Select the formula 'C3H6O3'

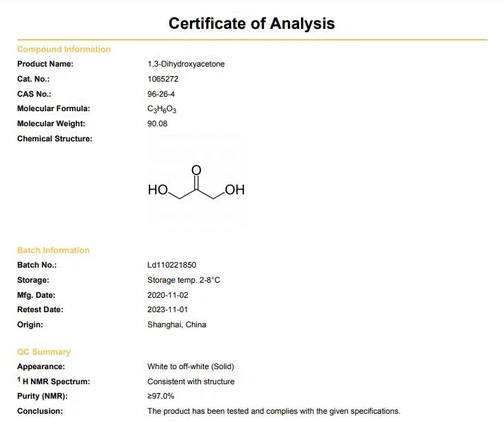[162, 109]
